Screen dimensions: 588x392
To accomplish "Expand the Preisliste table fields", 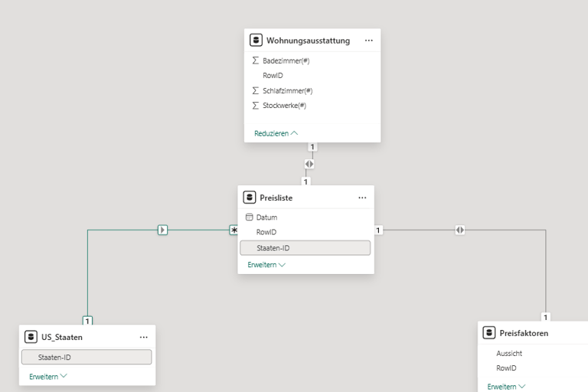I will [x=266, y=265].
